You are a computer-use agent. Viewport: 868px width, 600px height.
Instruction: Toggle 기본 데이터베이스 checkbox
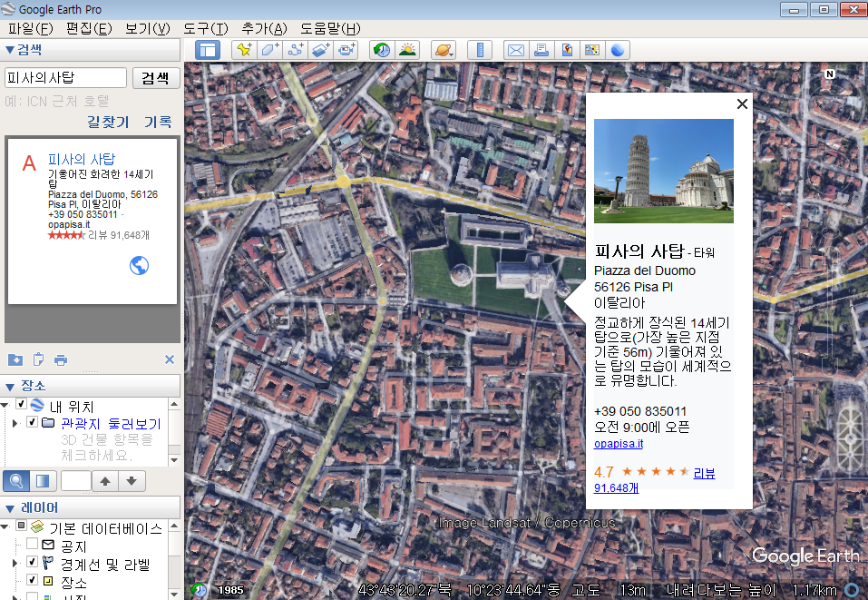(21, 526)
